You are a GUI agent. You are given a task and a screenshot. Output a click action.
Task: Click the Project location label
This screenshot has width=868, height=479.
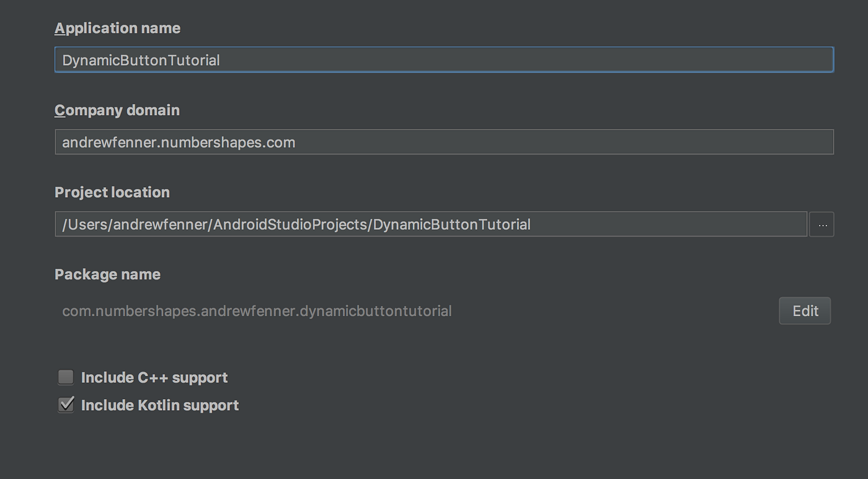click(x=112, y=192)
